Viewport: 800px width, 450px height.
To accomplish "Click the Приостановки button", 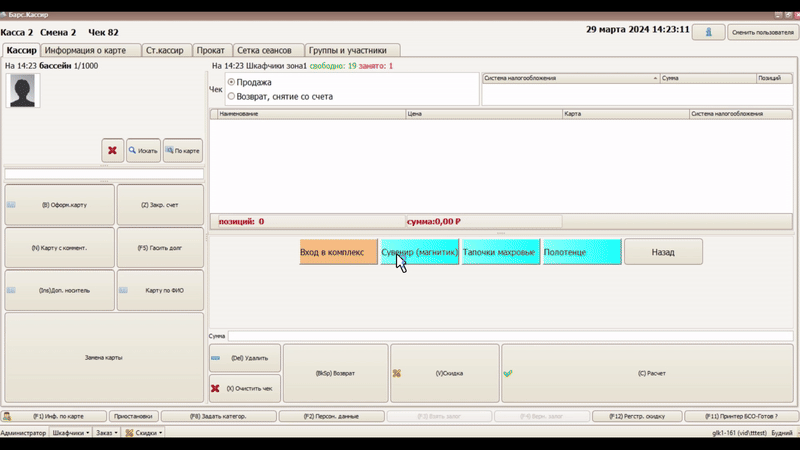I will tap(133, 416).
